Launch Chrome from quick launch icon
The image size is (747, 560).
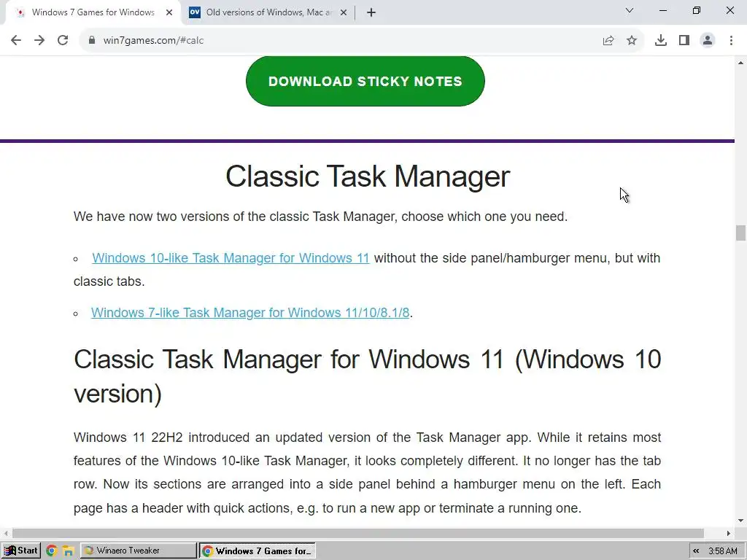(x=52, y=551)
